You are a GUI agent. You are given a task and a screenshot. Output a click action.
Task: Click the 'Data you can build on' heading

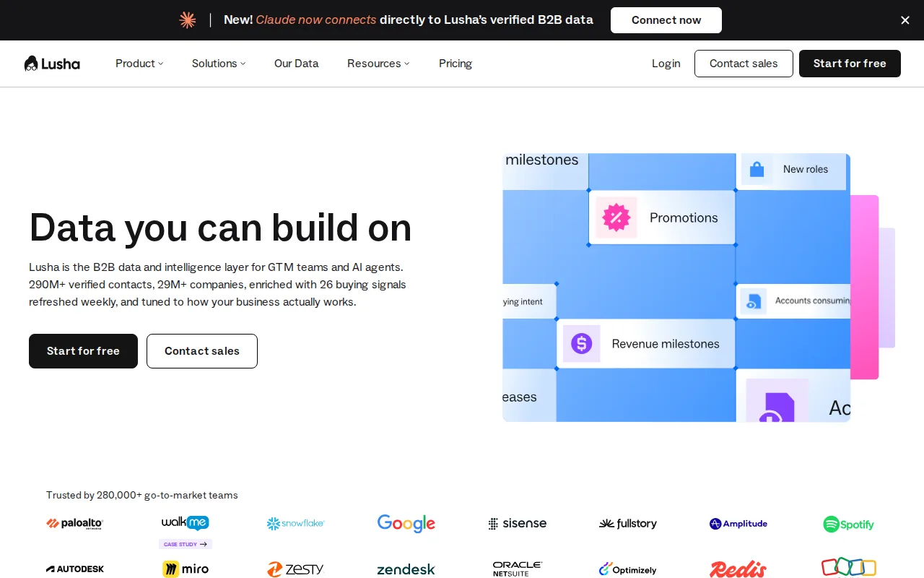(220, 228)
